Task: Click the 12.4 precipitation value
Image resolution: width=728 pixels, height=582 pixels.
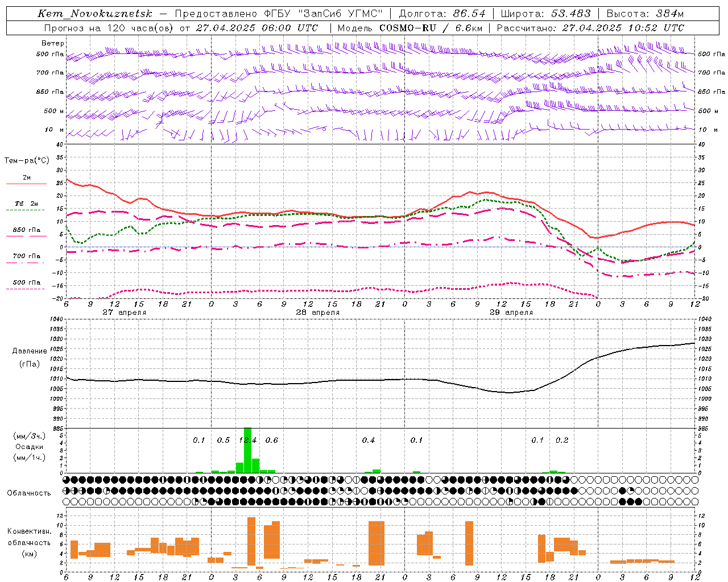Action: pyautogui.click(x=247, y=440)
